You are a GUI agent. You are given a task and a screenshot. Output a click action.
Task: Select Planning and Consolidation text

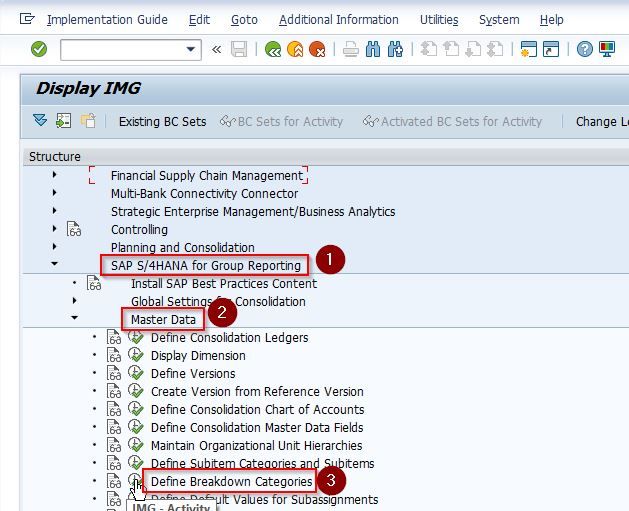[x=183, y=247]
